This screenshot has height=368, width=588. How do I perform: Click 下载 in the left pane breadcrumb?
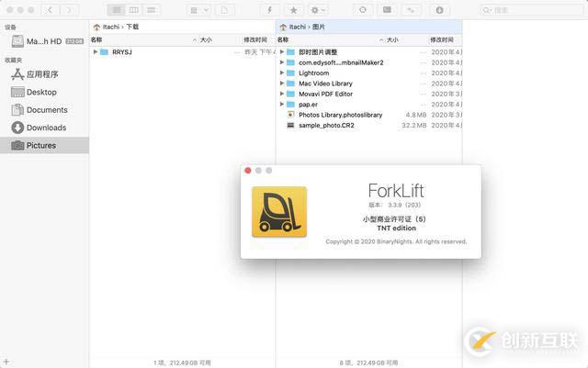[x=132, y=27]
